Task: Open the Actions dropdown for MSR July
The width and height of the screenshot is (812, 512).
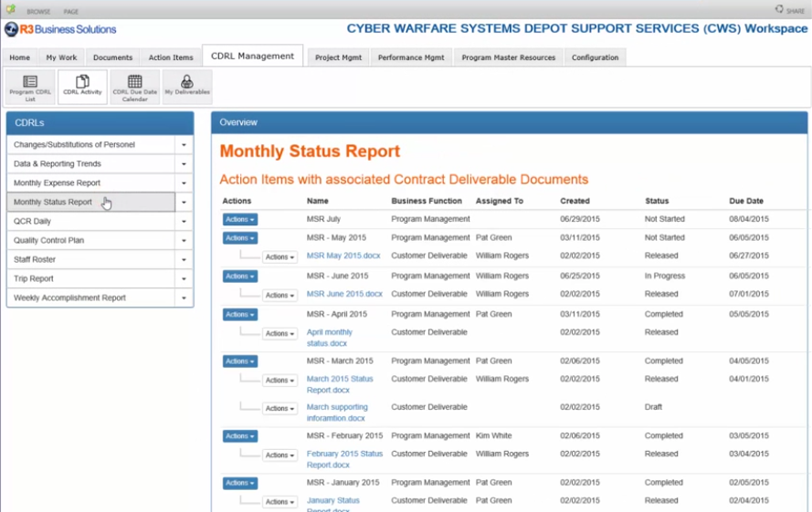Action: (x=239, y=219)
